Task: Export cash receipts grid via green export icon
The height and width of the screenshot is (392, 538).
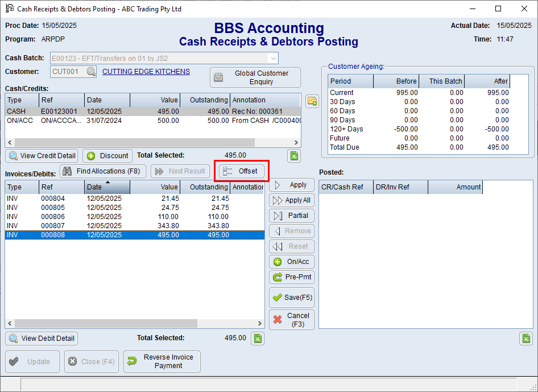Action: [x=294, y=155]
